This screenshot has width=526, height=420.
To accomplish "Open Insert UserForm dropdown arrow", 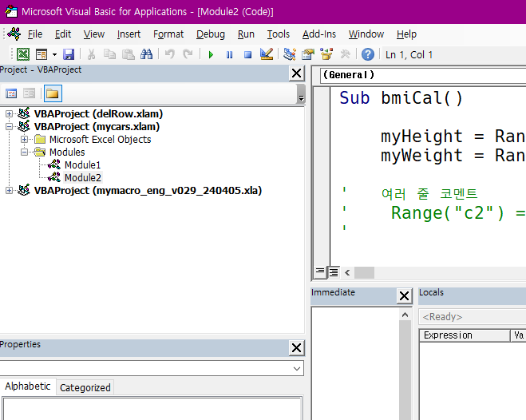I will coord(54,54).
